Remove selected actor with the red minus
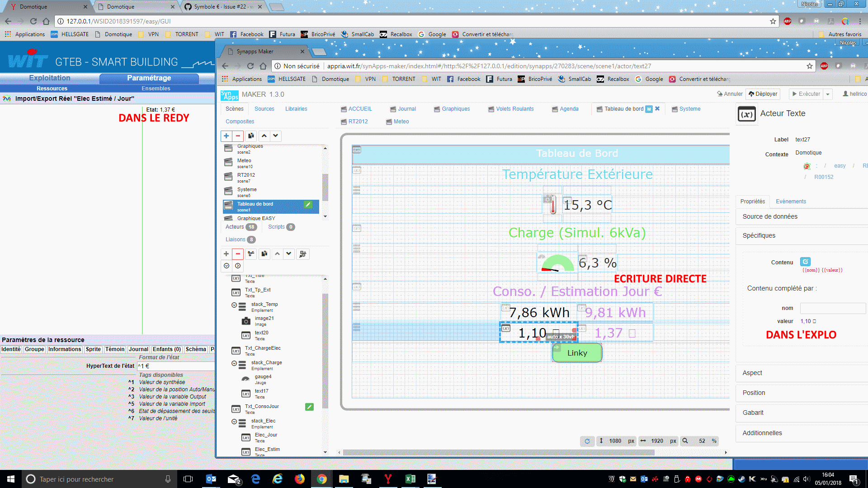This screenshot has height=488, width=868. click(238, 254)
